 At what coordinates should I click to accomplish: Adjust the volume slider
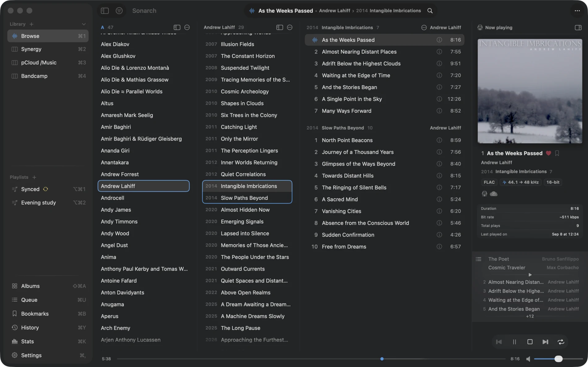tap(558, 359)
